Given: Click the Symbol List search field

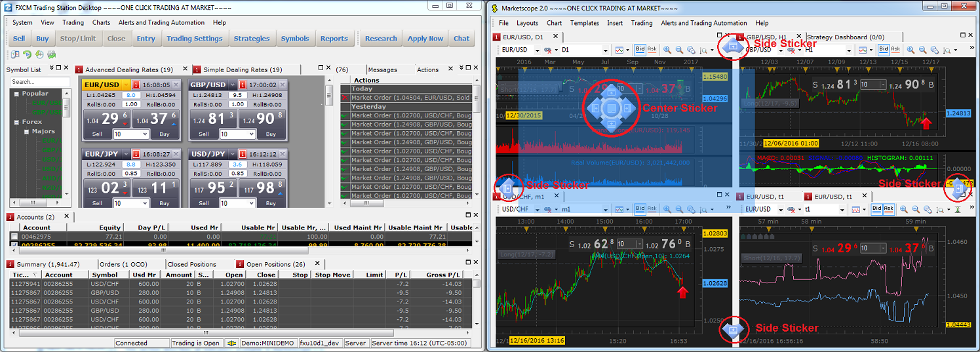Looking at the screenshot, I should pos(39,82).
